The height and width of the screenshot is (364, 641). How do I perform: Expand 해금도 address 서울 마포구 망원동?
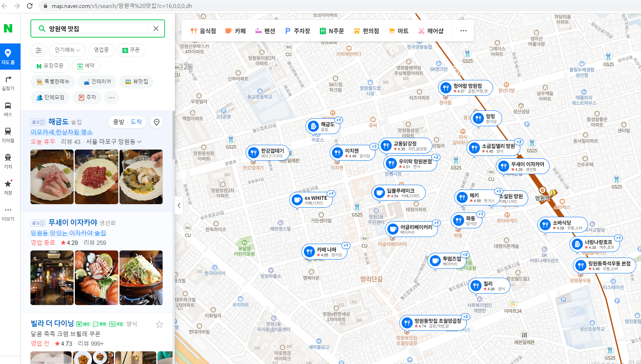pyautogui.click(x=114, y=142)
